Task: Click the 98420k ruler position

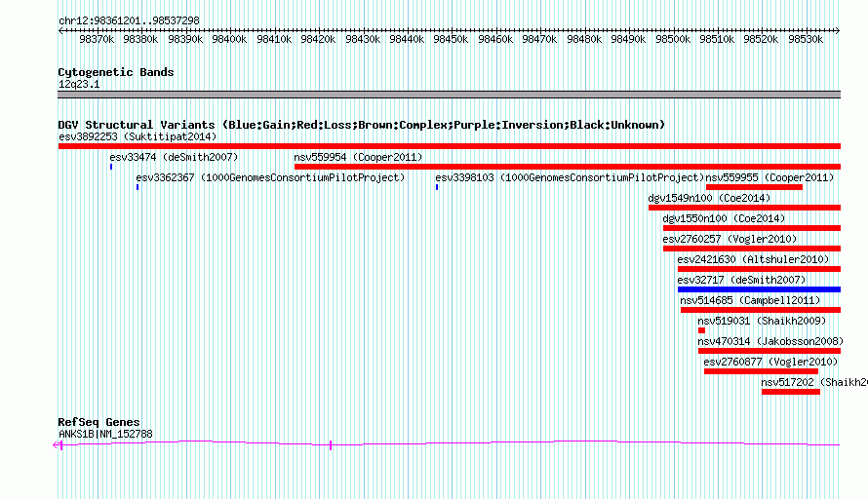Action: [x=318, y=39]
